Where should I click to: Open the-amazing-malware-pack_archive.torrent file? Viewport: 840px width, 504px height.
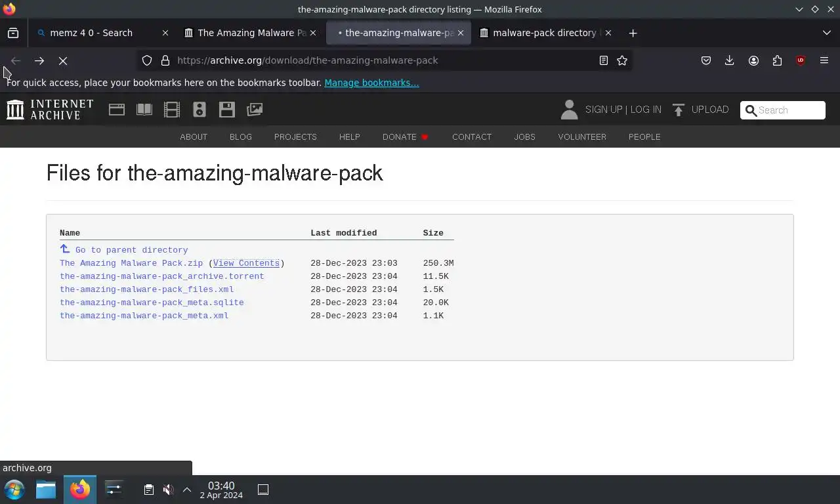pos(162,276)
